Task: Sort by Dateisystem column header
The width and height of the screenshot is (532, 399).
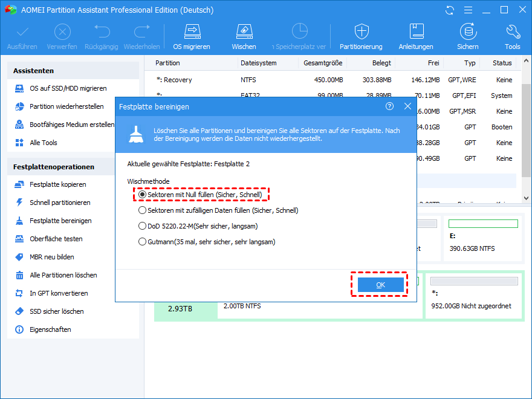Action: point(259,63)
